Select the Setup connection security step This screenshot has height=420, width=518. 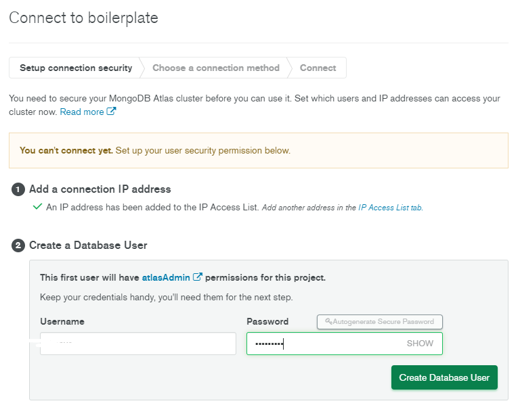[76, 68]
